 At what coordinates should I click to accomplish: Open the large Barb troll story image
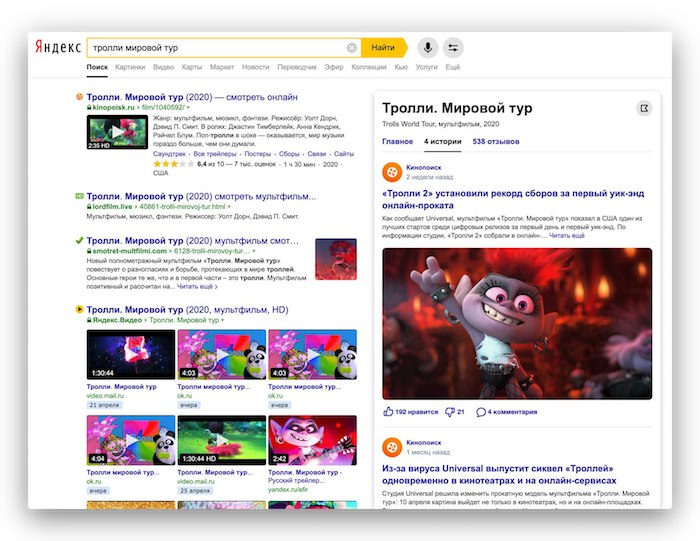[x=517, y=324]
